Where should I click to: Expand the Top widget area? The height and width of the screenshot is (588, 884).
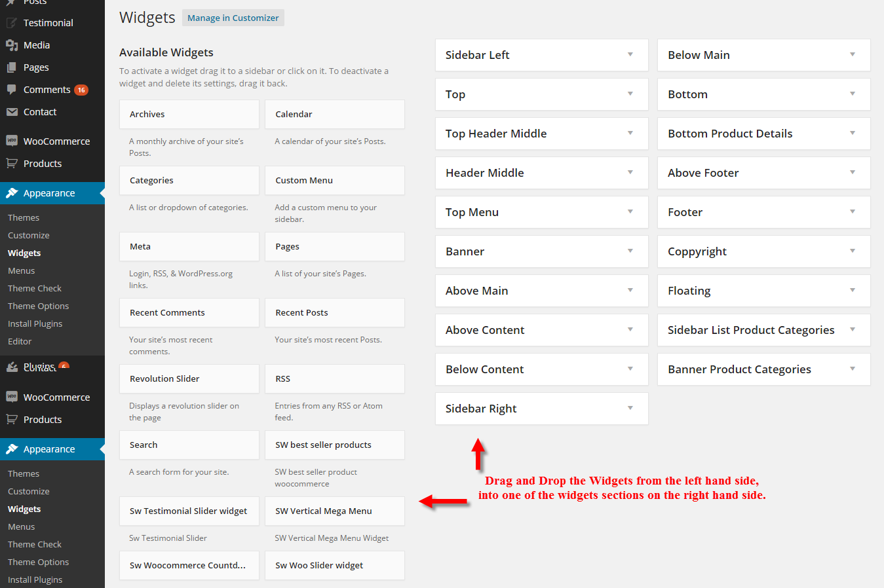pyautogui.click(x=542, y=94)
